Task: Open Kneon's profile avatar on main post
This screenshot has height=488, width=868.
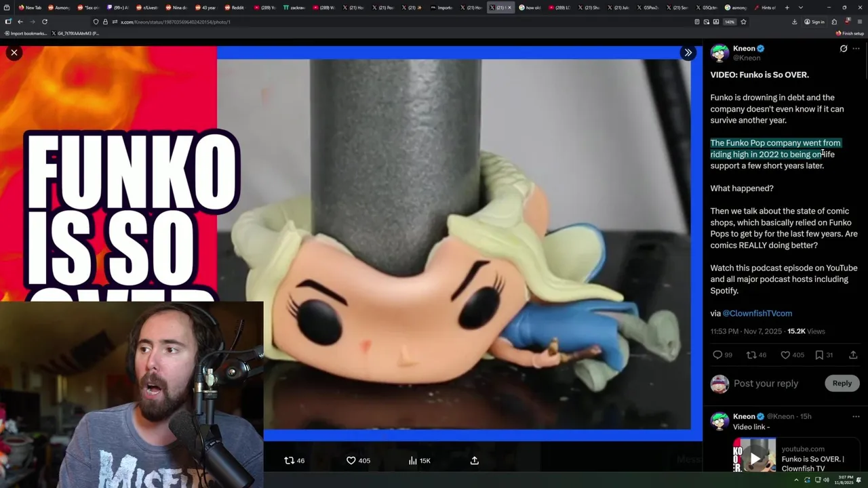Action: click(719, 54)
